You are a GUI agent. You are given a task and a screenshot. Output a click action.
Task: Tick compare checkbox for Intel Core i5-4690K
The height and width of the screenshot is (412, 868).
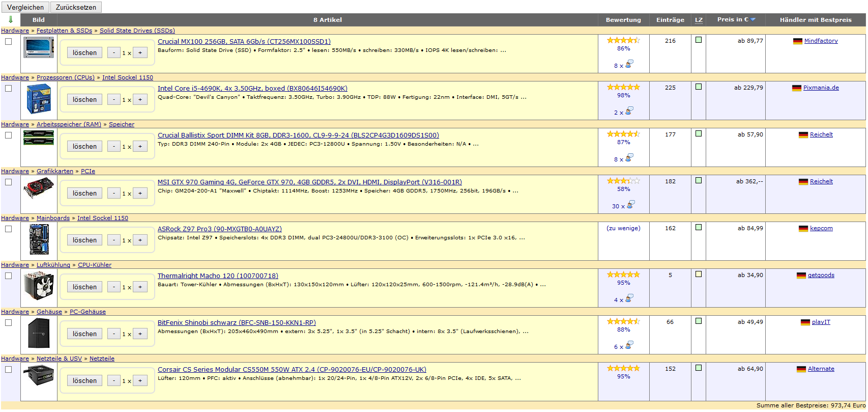coord(9,89)
